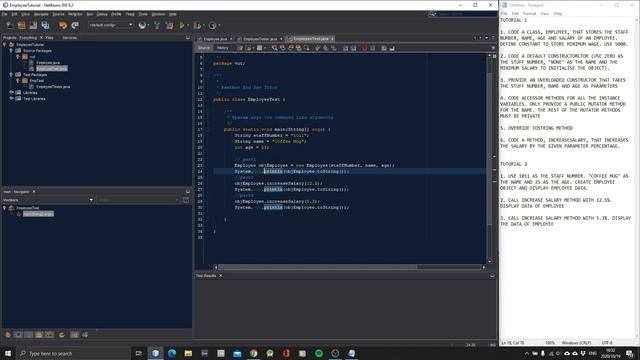
Task: Expand the Libraries tree node
Action: [11, 93]
